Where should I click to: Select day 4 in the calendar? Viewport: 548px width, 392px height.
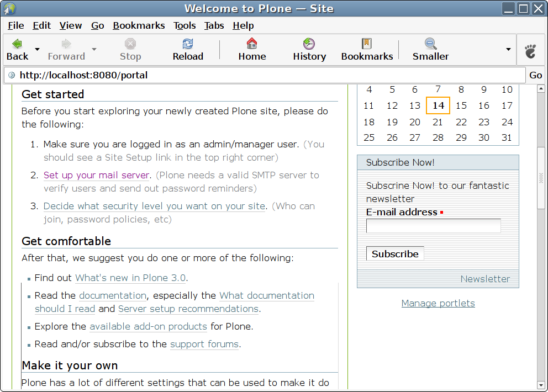tap(369, 90)
